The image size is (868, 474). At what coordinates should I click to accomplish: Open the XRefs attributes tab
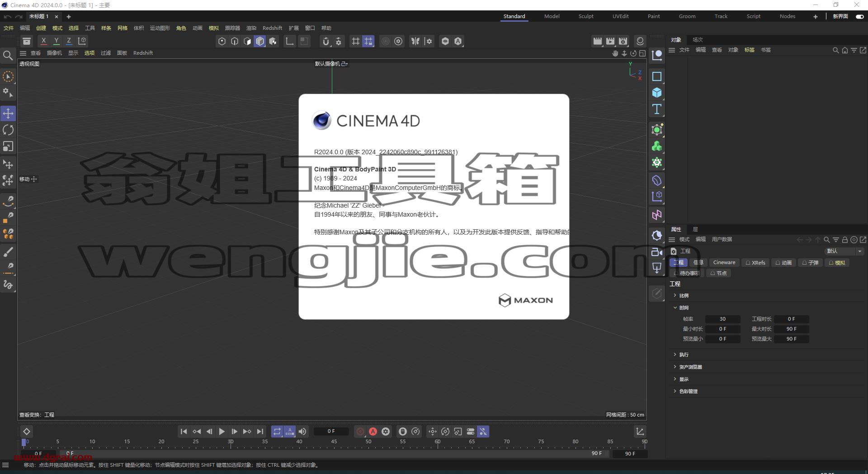(755, 262)
